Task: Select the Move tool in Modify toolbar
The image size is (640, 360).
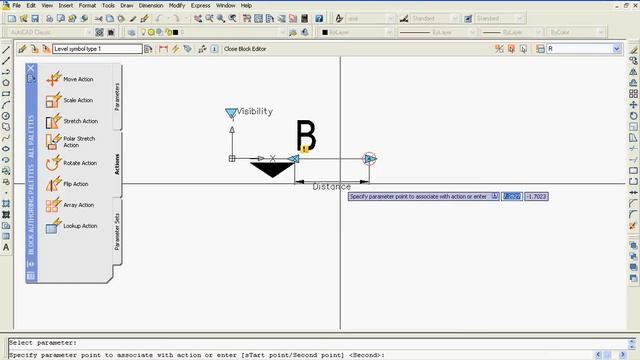Action: 633,105
